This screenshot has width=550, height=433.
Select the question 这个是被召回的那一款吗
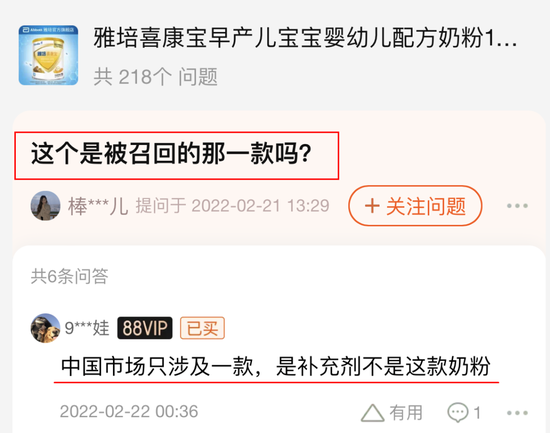pos(172,154)
